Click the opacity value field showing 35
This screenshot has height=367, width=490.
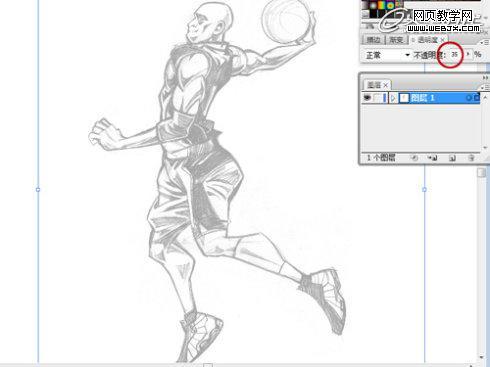(x=454, y=54)
